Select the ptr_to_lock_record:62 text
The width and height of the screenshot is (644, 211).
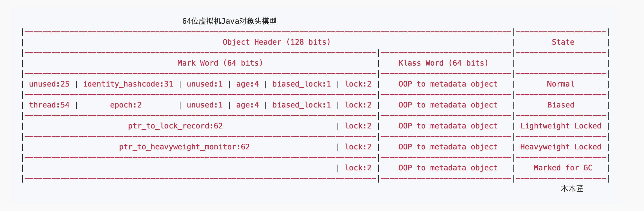coord(175,126)
